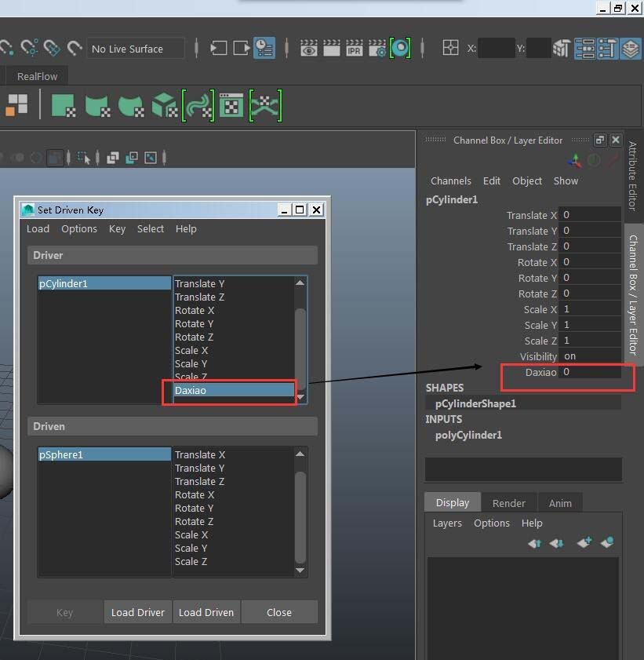Click the Driven list vertical scrollbar thumb
The height and width of the screenshot is (660, 644).
pyautogui.click(x=300, y=517)
